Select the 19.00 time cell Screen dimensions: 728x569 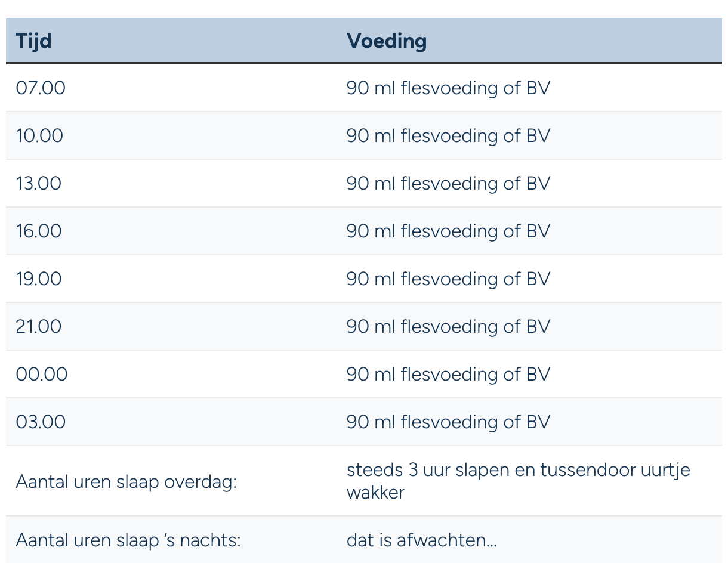coord(39,279)
